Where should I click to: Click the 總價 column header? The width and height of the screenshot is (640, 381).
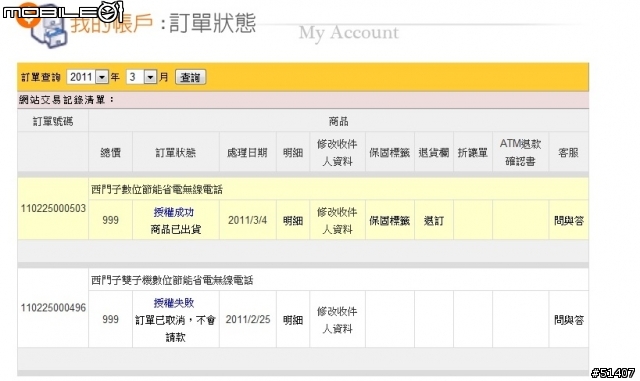[110, 153]
